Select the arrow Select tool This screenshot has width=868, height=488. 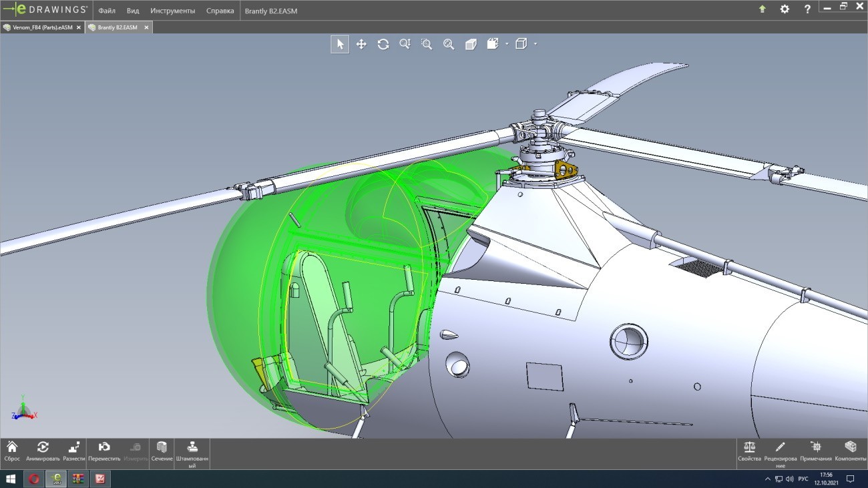click(x=340, y=44)
